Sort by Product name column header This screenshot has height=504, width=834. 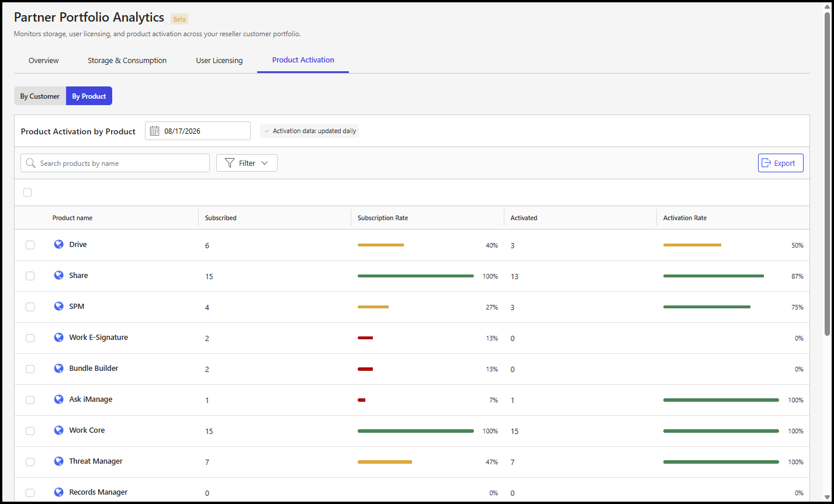point(72,218)
